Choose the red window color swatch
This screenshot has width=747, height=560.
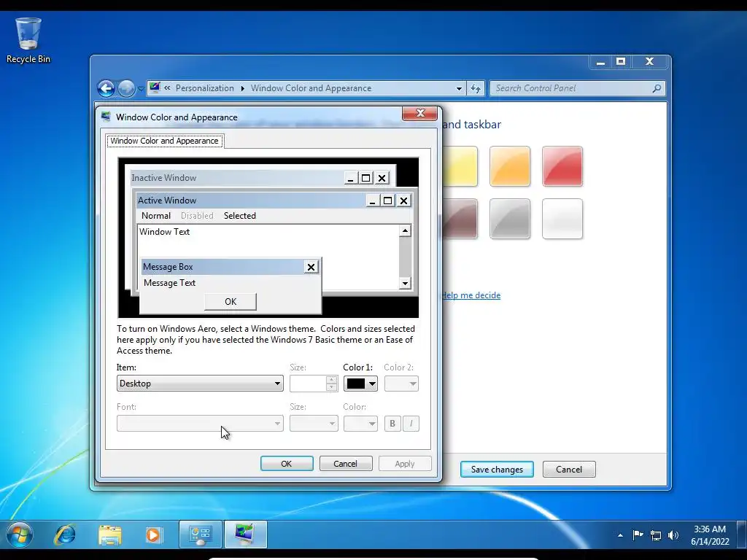point(562,166)
